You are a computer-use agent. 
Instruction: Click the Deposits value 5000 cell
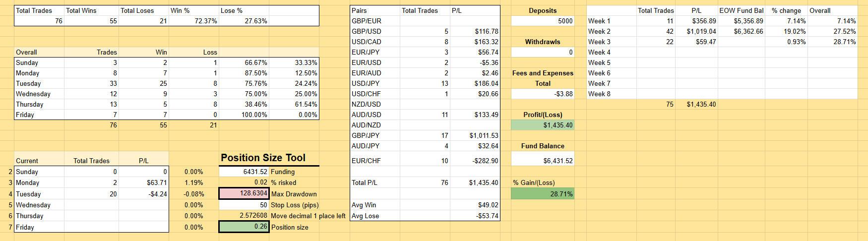pos(543,21)
